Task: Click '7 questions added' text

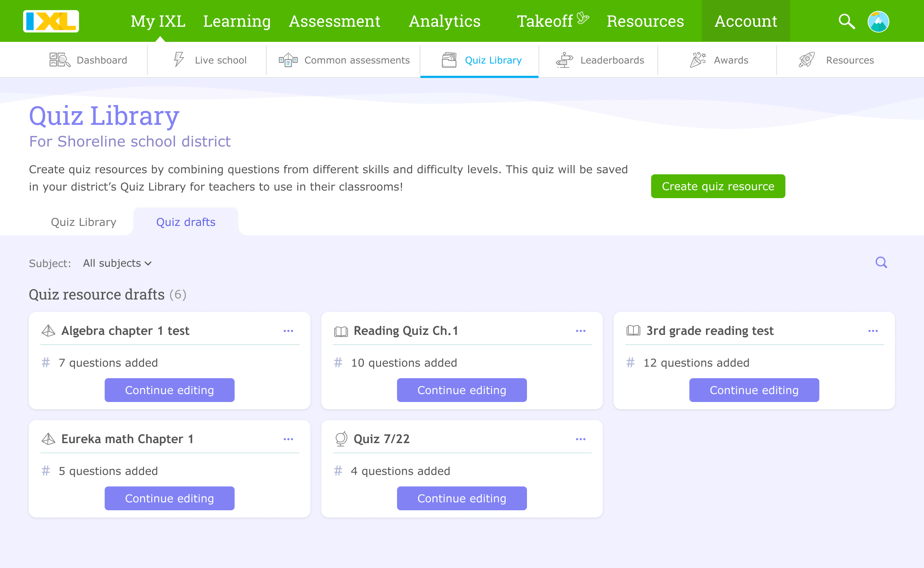Action: tap(108, 363)
